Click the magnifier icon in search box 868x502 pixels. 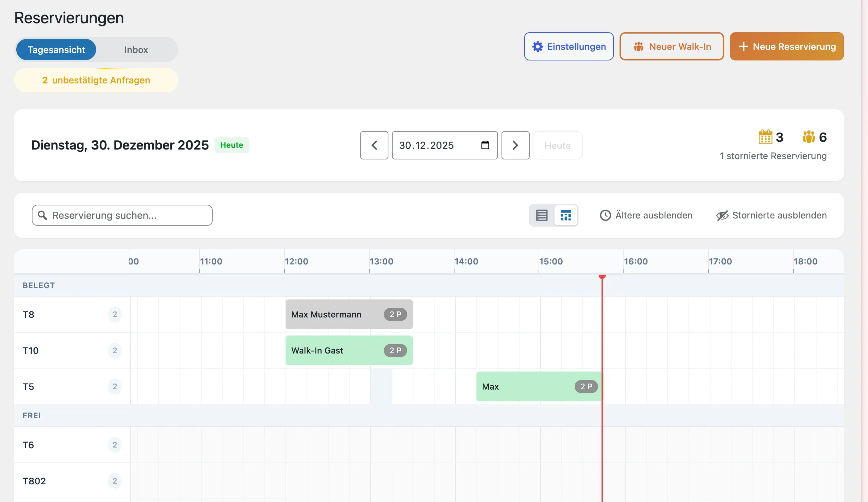pos(42,215)
